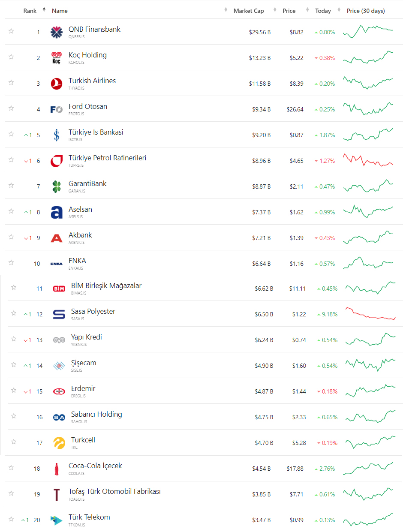This screenshot has width=403, height=532.
Task: Toggle favorite star for Ford Otosan
Action: click(11, 108)
